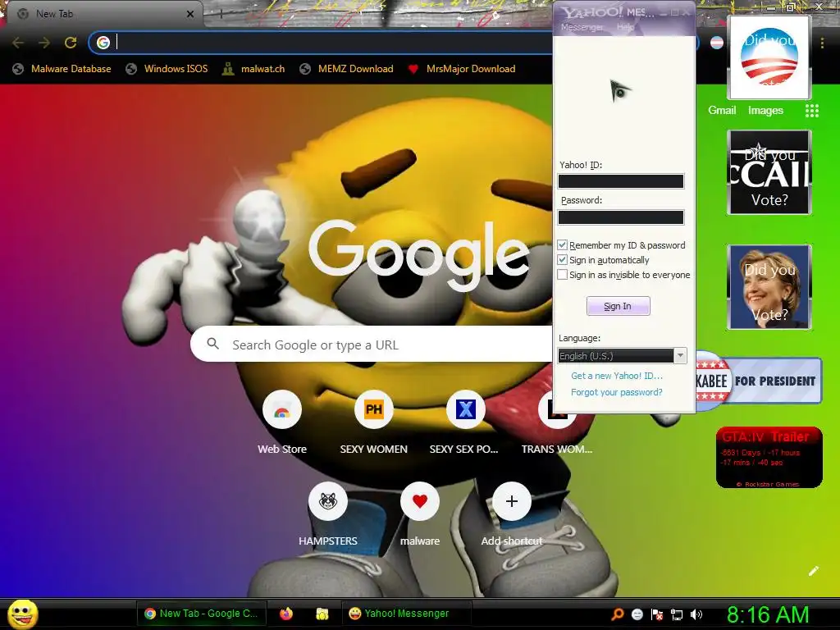This screenshot has height=630, width=840.
Task: Click the Password input field
Action: click(621, 217)
